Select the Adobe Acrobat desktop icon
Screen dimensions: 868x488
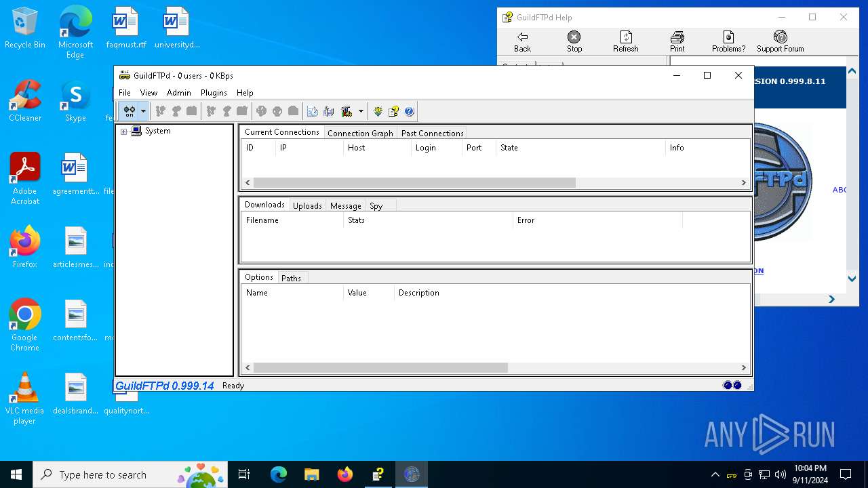click(25, 179)
